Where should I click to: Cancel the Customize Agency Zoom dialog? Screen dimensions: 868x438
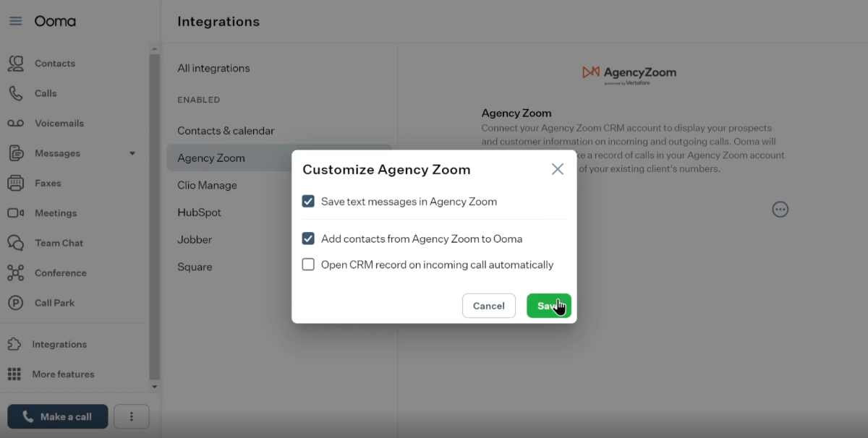tap(489, 305)
